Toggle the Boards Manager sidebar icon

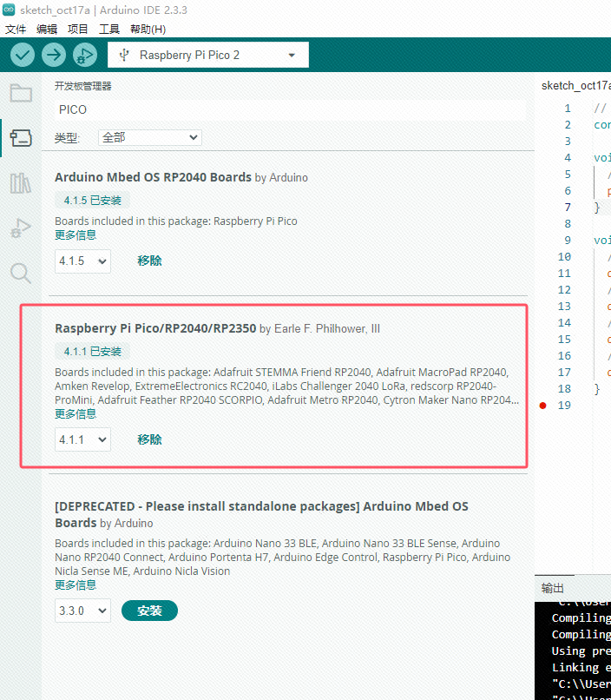point(21,138)
